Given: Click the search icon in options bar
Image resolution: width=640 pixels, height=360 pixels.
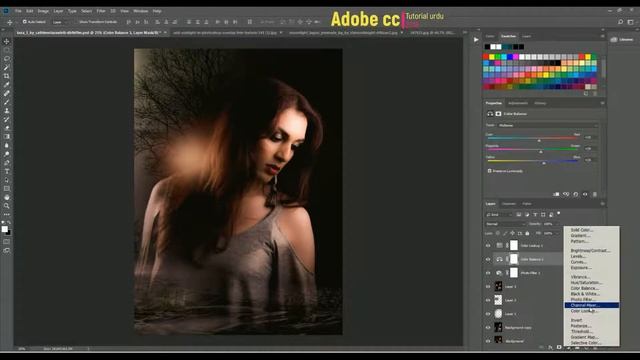Looking at the screenshot, I should (620, 22).
